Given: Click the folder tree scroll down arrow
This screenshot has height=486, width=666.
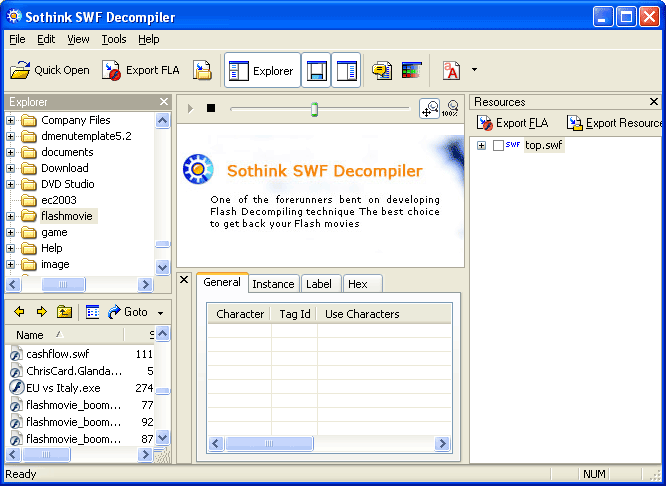Looking at the screenshot, I should pyautogui.click(x=163, y=268).
